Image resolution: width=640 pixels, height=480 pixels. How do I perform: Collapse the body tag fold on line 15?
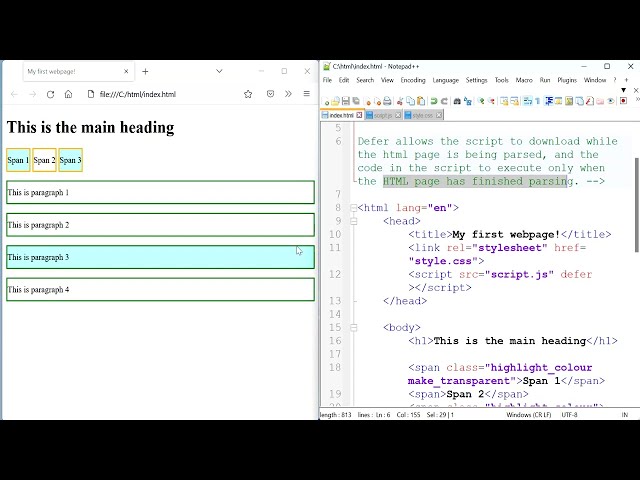coord(353,327)
